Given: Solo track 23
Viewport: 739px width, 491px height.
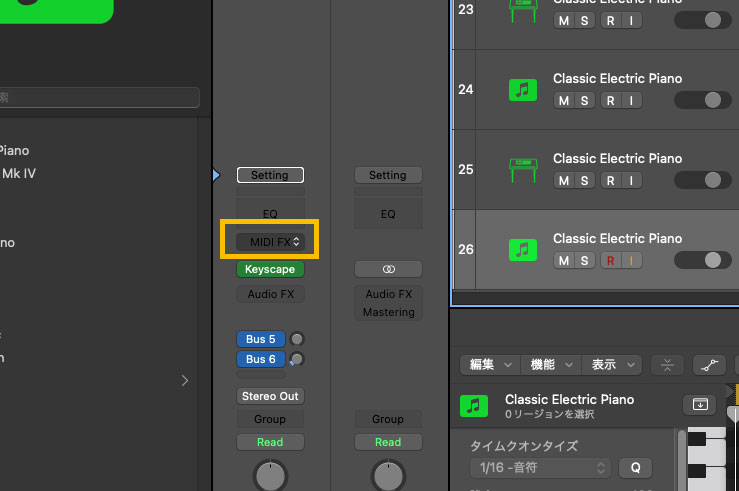Looking at the screenshot, I should tap(584, 21).
